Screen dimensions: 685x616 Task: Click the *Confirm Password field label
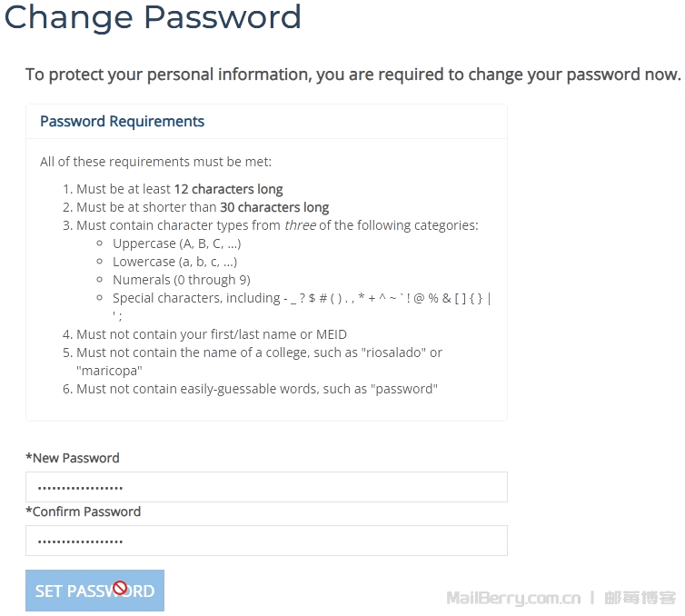(x=84, y=512)
